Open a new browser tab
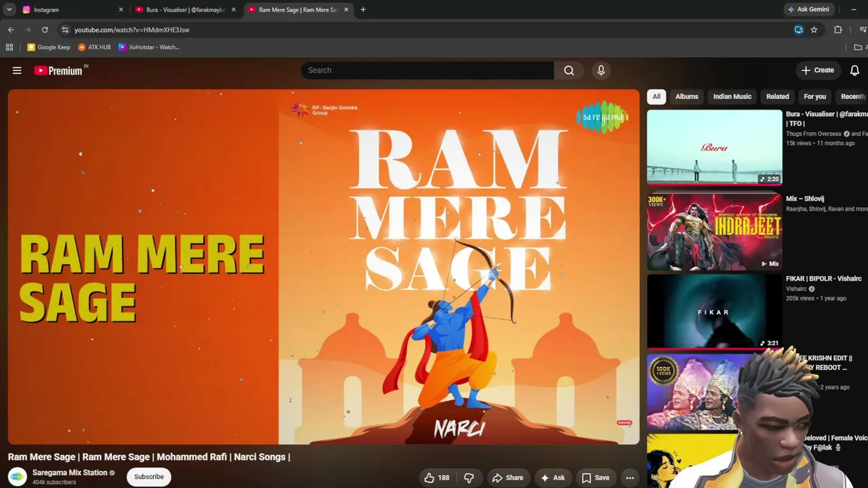This screenshot has height=488, width=868. click(363, 9)
